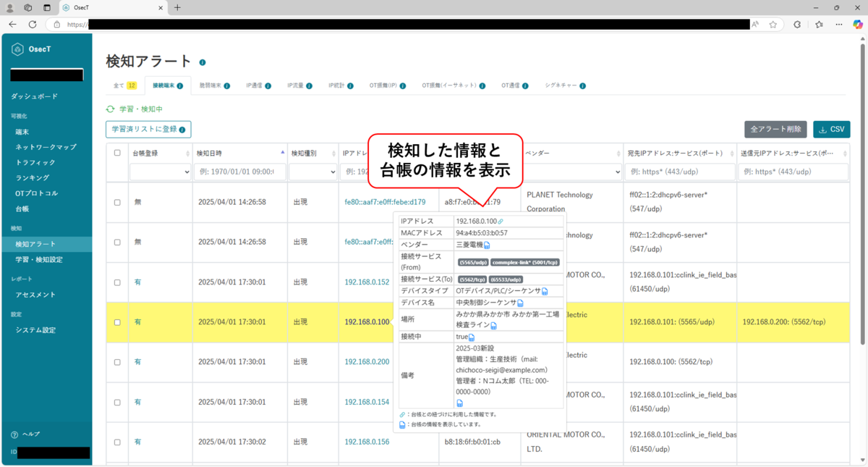
Task: Open the ベンダー filter dropdown
Action: pos(571,172)
